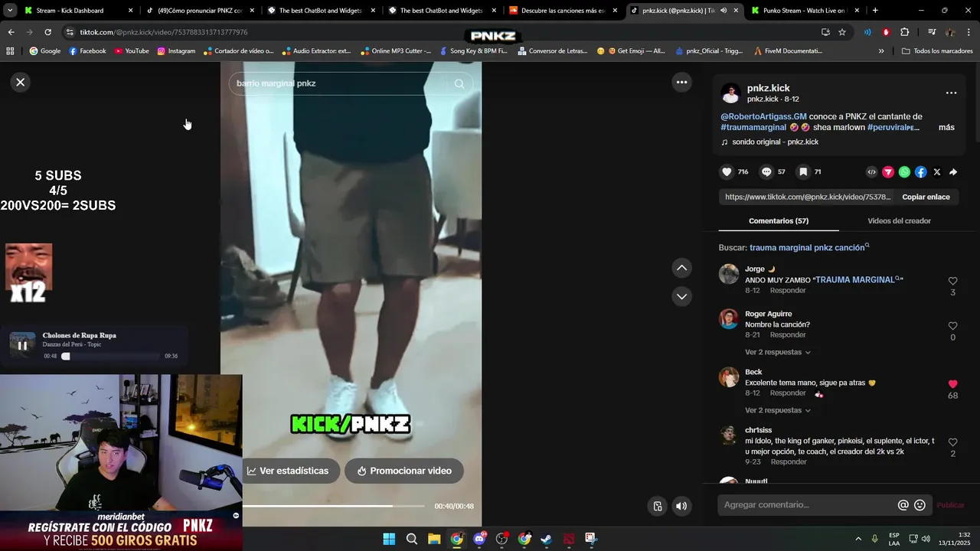Open Windows Start menu
This screenshot has width=980, height=551.
coord(389,539)
